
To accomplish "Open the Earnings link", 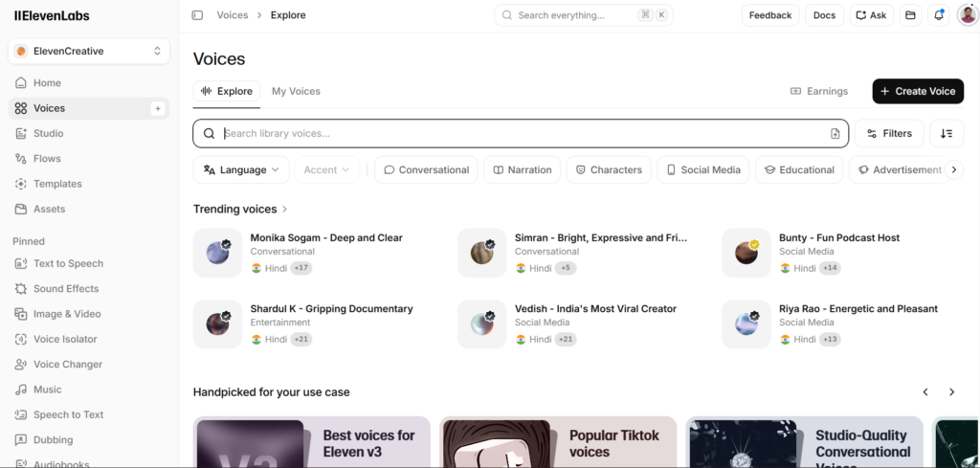I will [x=819, y=91].
